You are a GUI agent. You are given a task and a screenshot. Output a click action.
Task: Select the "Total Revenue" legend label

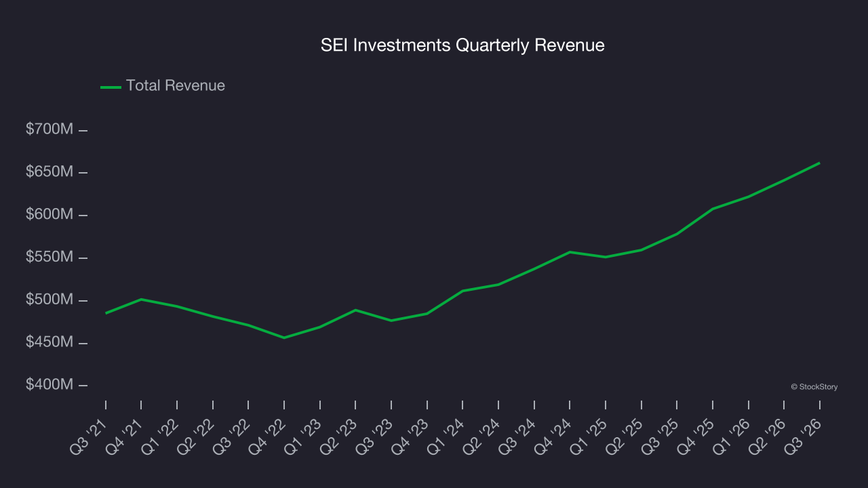176,86
